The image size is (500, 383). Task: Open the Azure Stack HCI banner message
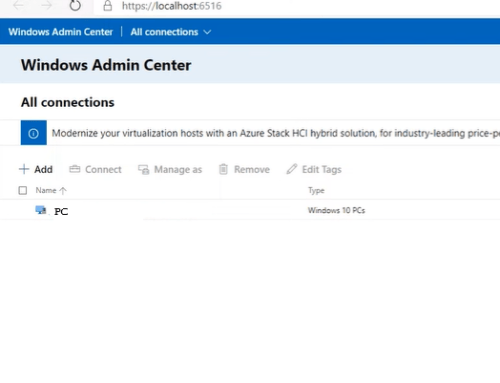(x=275, y=133)
